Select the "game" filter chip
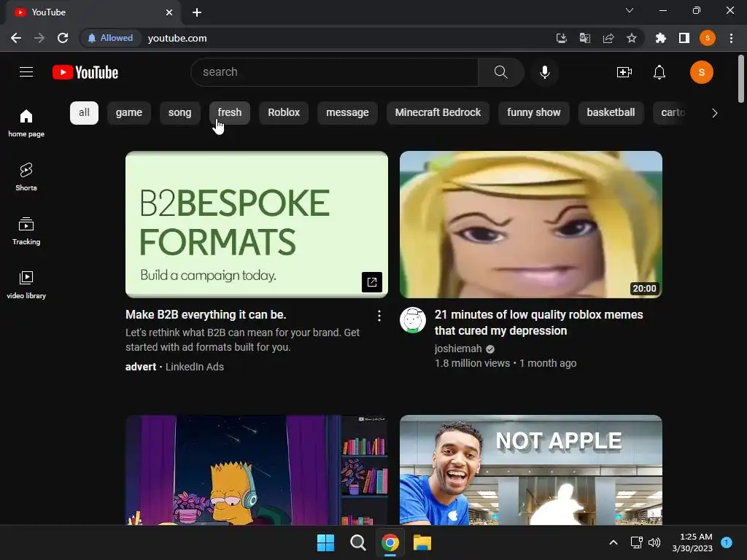This screenshot has width=747, height=560. point(129,113)
